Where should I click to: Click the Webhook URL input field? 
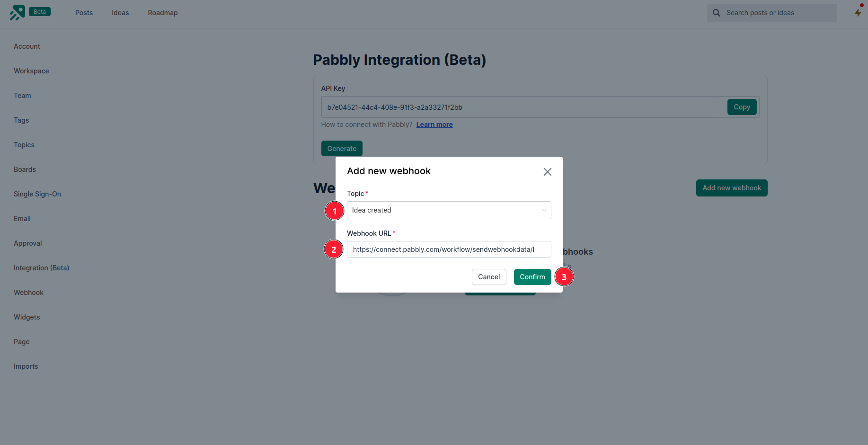449,249
